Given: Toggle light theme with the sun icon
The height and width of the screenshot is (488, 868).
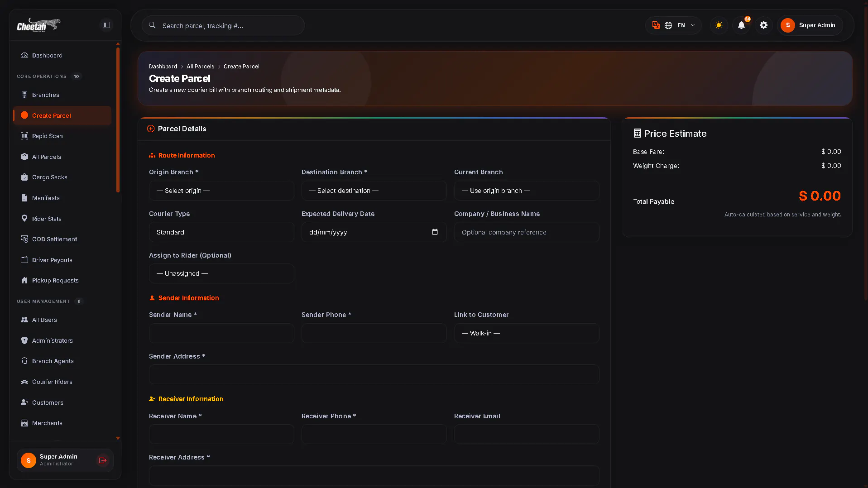Looking at the screenshot, I should [719, 25].
